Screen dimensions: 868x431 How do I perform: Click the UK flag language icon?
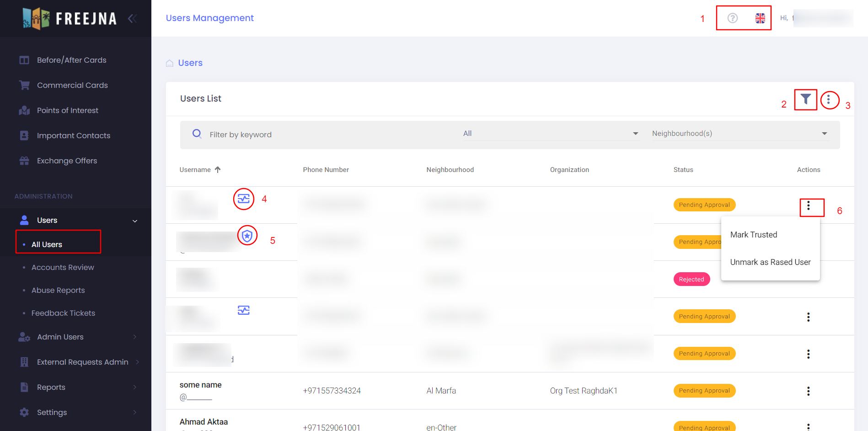tap(760, 18)
